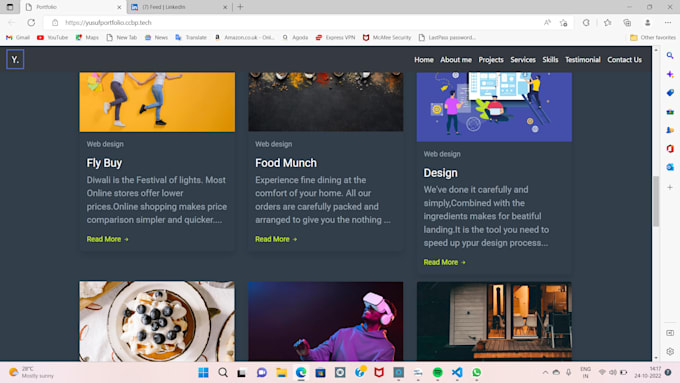680x383 pixels.
Task: Open McAfee from the taskbar
Action: pos(379,373)
